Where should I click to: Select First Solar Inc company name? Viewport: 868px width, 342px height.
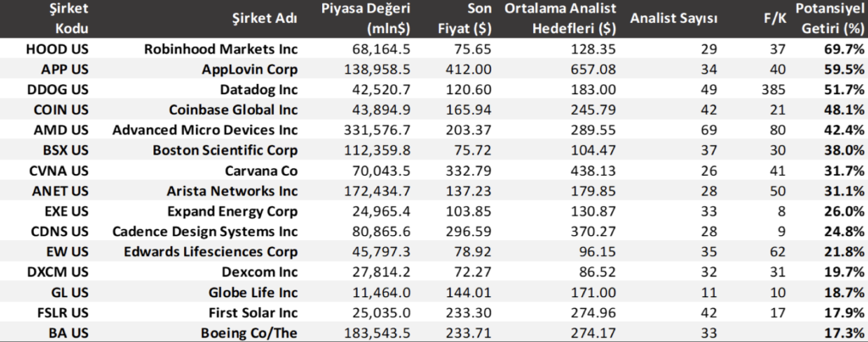(x=250, y=312)
